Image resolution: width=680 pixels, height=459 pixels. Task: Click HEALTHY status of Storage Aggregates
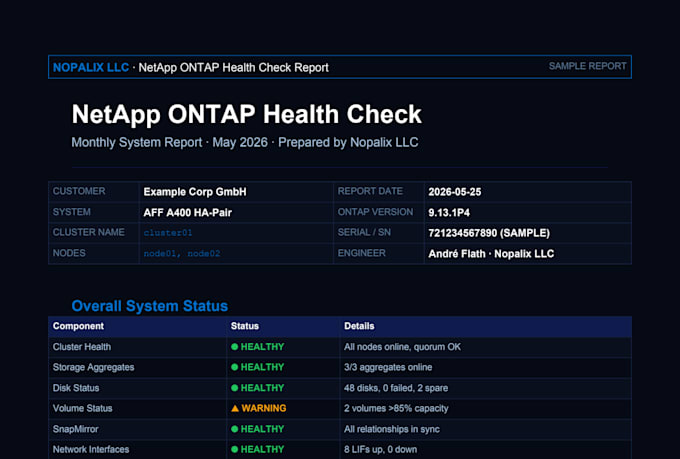(x=262, y=367)
